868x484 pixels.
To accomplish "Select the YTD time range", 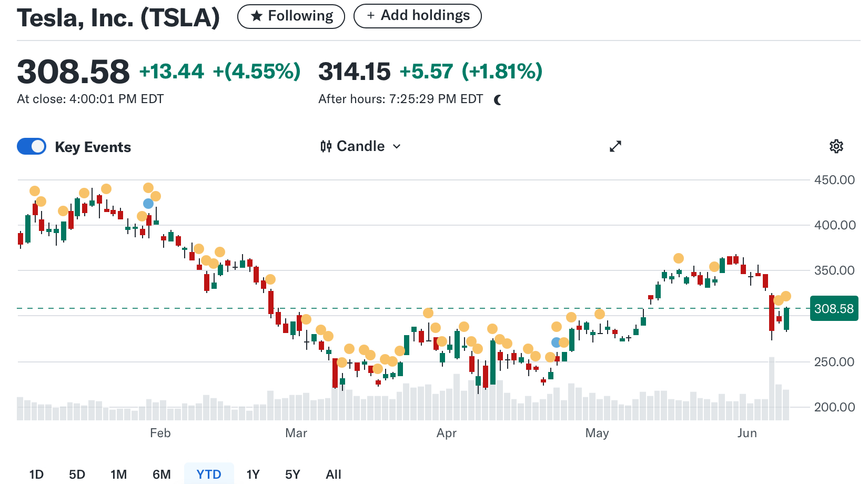I will 209,475.
